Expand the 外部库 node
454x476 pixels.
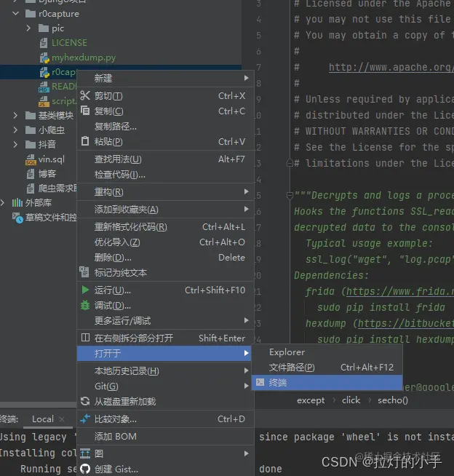point(3,202)
